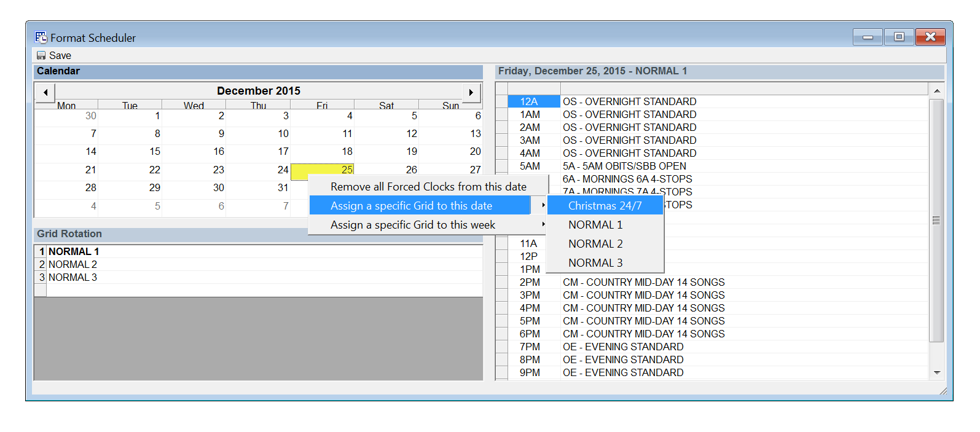980x432 pixels.
Task: Choose NORMAL 3 from the grid submenu
Action: pyautogui.click(x=595, y=263)
